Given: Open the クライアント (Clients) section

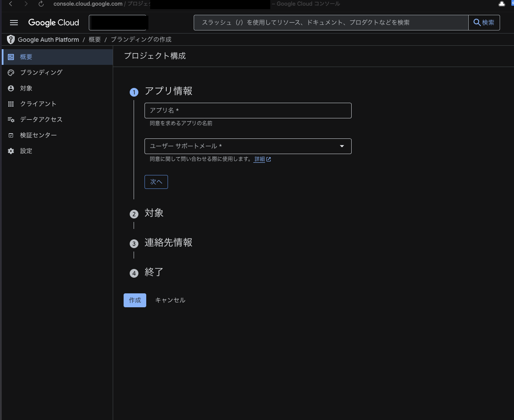Looking at the screenshot, I should 38,104.
